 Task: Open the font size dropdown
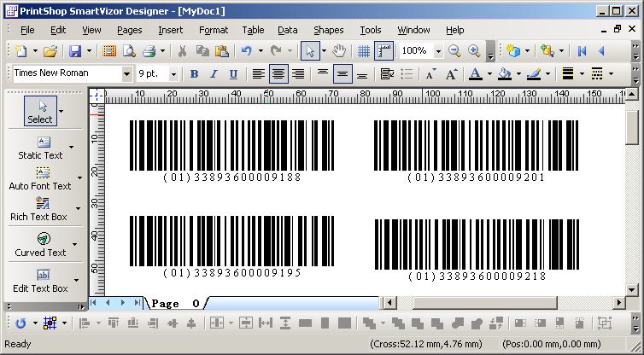[173, 74]
